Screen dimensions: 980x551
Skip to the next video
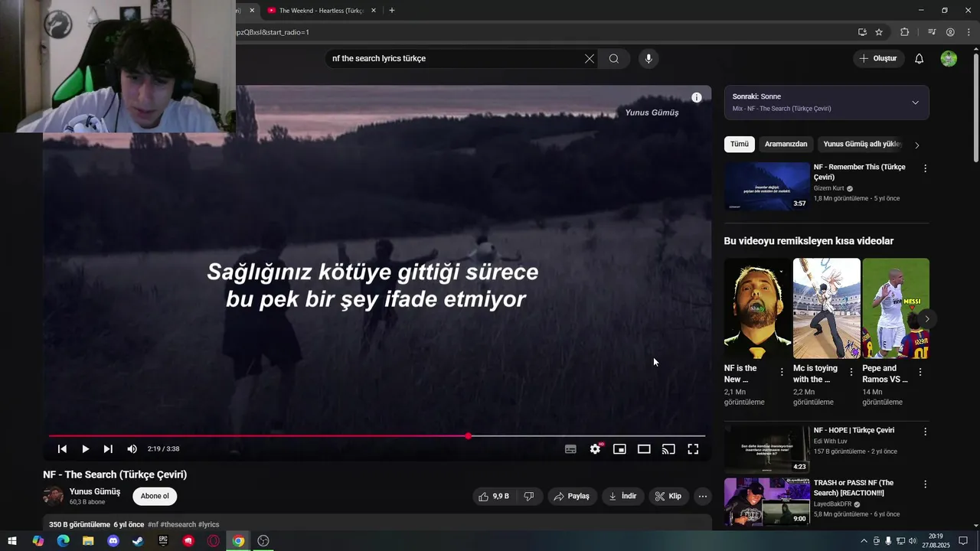tap(108, 449)
